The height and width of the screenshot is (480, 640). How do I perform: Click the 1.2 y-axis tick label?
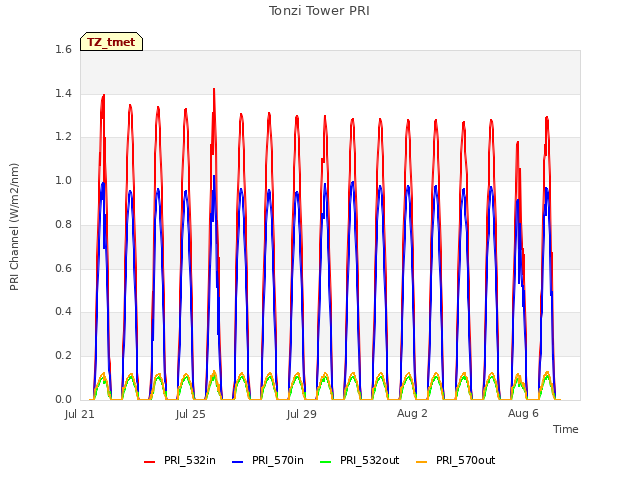point(63,137)
